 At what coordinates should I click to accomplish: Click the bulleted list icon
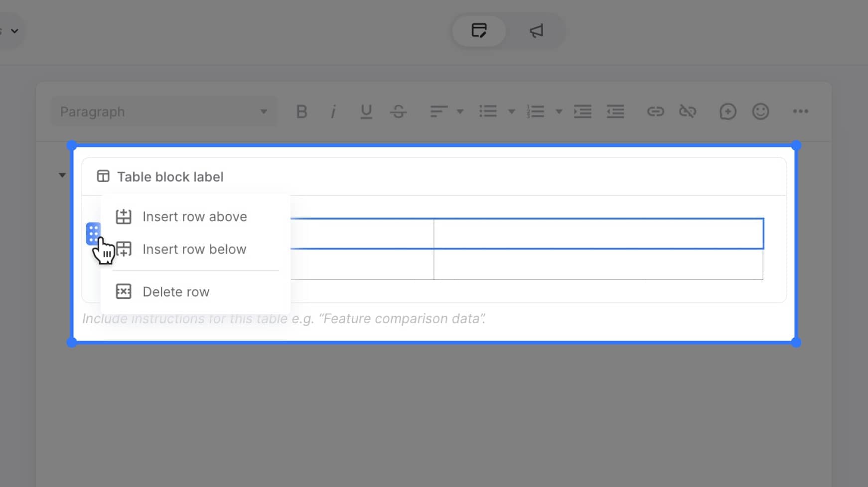(488, 111)
